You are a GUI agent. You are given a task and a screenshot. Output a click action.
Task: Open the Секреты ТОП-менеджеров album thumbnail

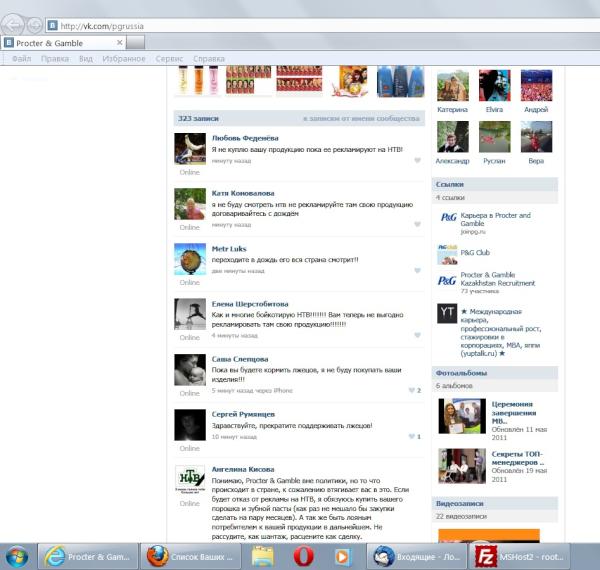click(462, 466)
